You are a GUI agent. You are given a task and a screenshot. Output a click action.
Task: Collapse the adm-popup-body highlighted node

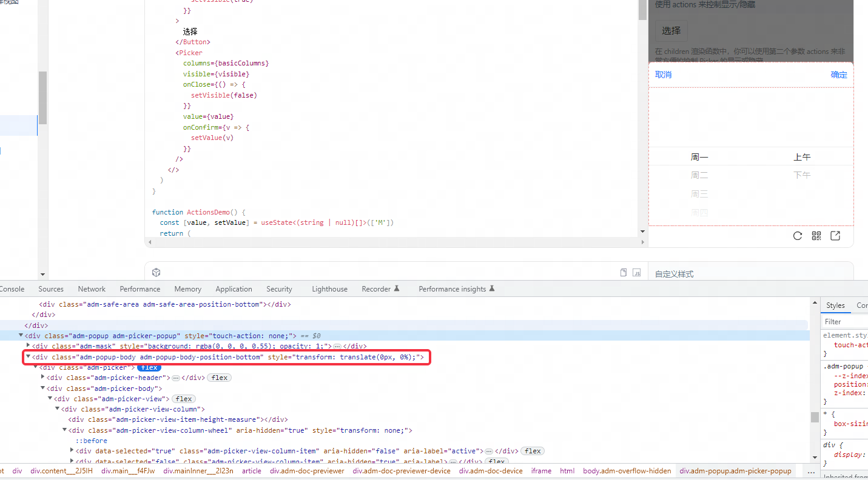pos(28,356)
